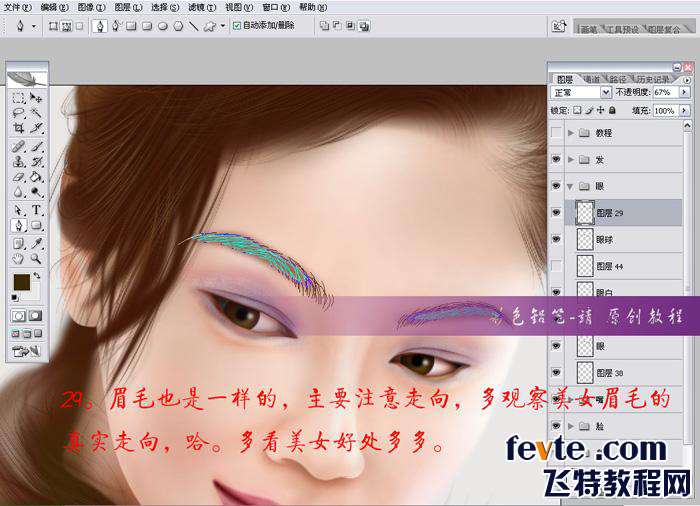Select the Zoom magnifier tool
The image size is (700, 506).
[36, 259]
